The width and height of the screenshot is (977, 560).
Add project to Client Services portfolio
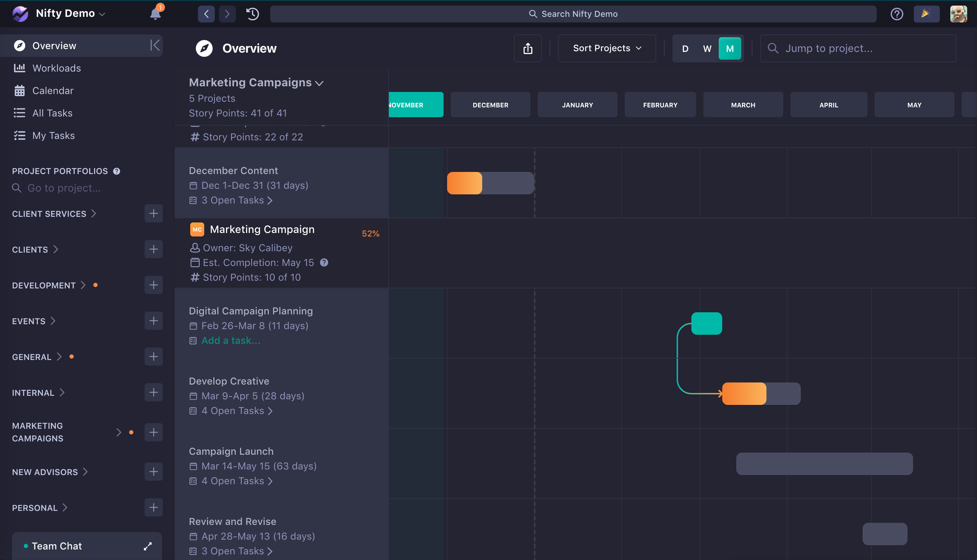pos(153,213)
